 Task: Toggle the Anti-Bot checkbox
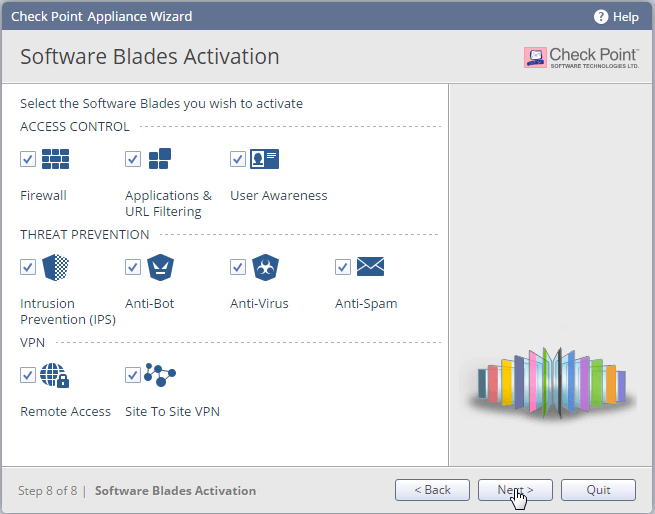point(133,267)
